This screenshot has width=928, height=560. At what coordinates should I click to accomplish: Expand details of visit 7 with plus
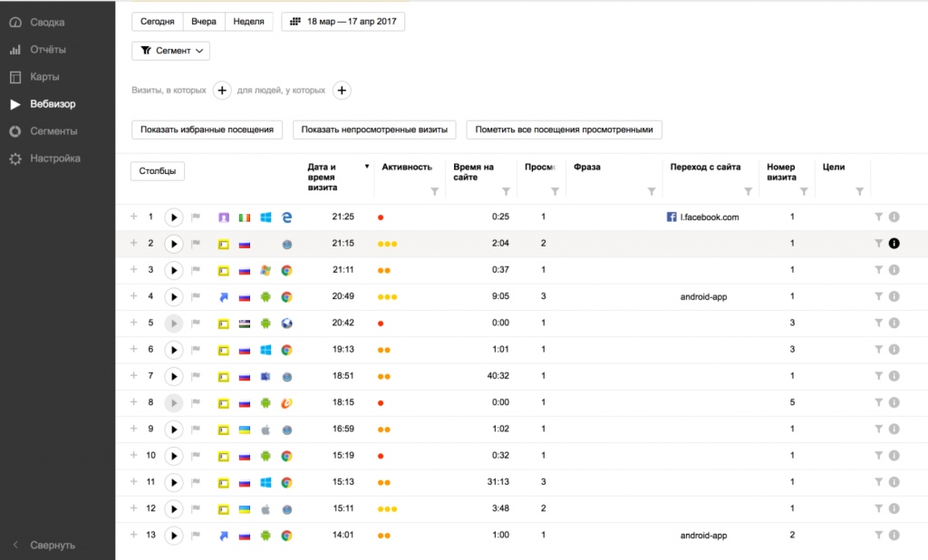(134, 375)
